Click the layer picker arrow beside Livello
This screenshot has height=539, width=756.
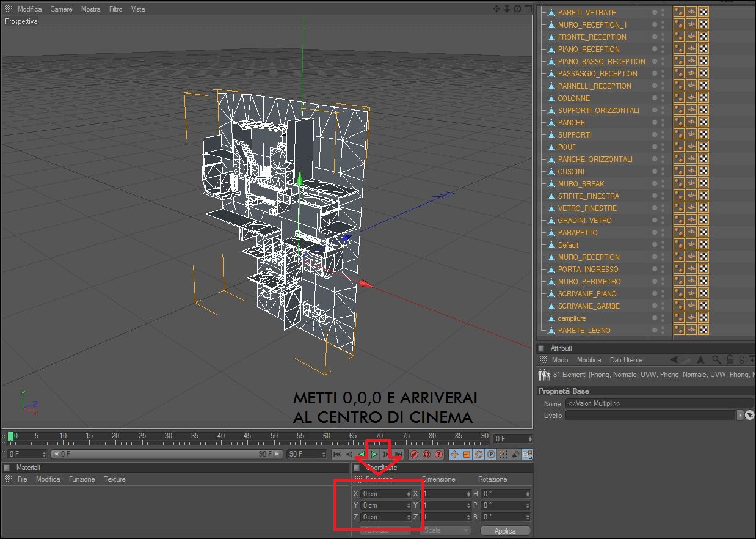click(750, 416)
